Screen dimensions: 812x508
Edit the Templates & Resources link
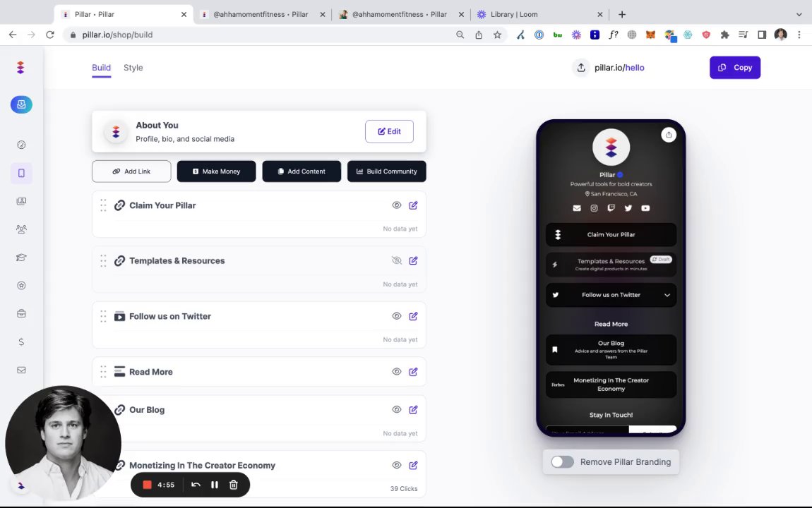[x=413, y=261]
